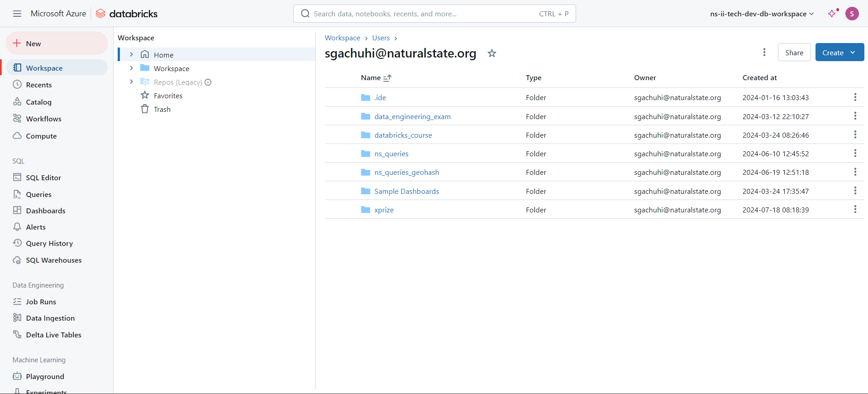Open the data_engineering_exam folder link
Viewport: 868px width, 394px height.
(412, 116)
